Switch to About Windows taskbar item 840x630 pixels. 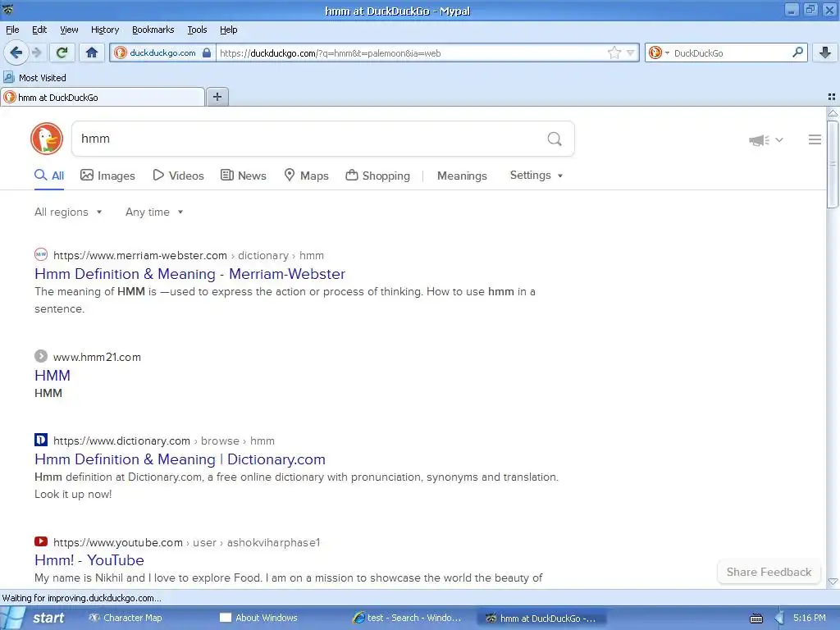(x=259, y=618)
